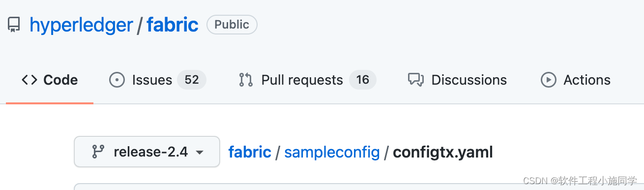Screen dimensions: 644x190
Task: Click the repository book icon
Action: tap(14, 25)
